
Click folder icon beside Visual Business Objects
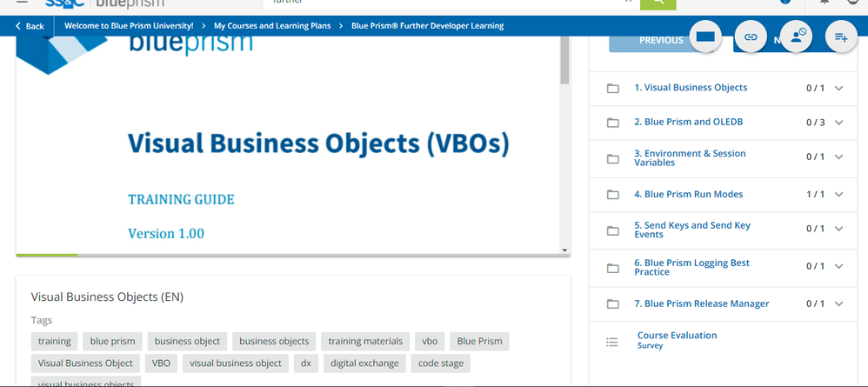point(613,88)
